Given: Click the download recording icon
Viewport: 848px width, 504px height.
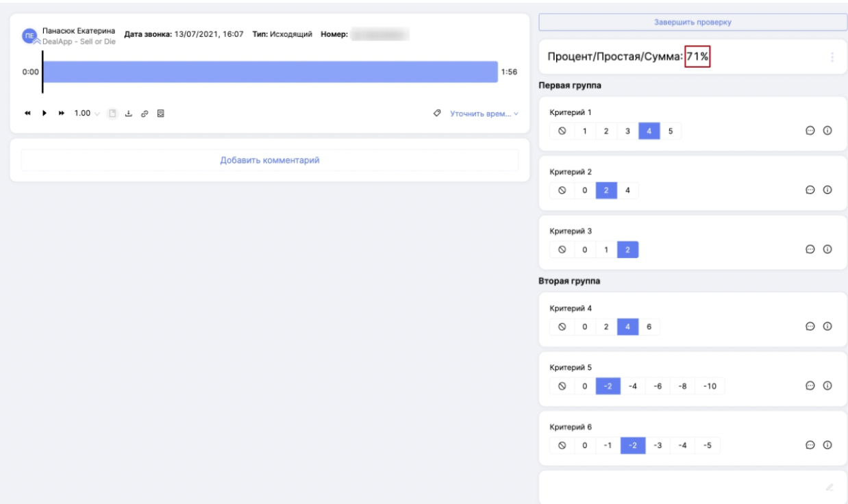Looking at the screenshot, I should [127, 114].
